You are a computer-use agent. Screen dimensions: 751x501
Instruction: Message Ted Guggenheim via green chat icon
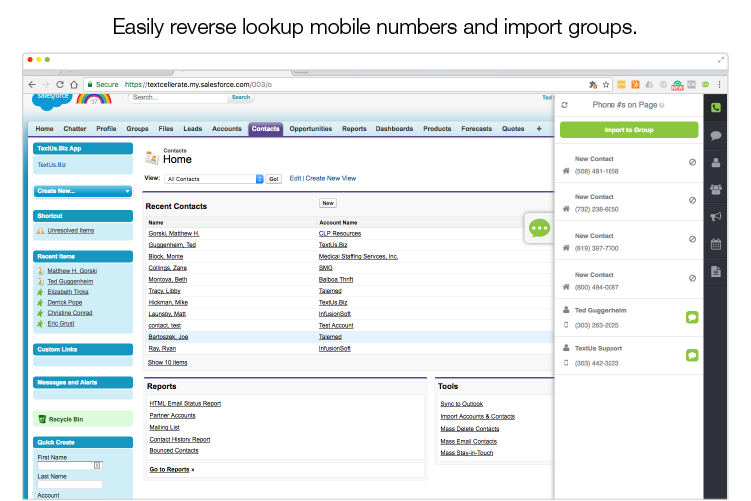pyautogui.click(x=692, y=317)
